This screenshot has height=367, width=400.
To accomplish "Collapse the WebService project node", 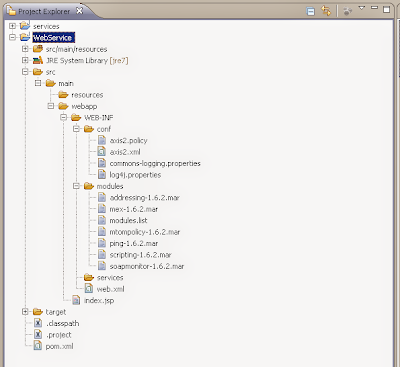I will coord(12,37).
